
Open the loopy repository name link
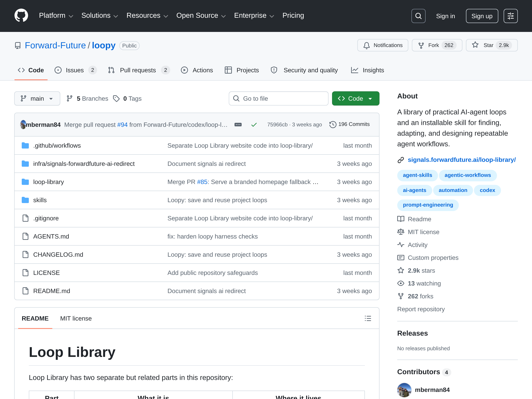(x=104, y=45)
